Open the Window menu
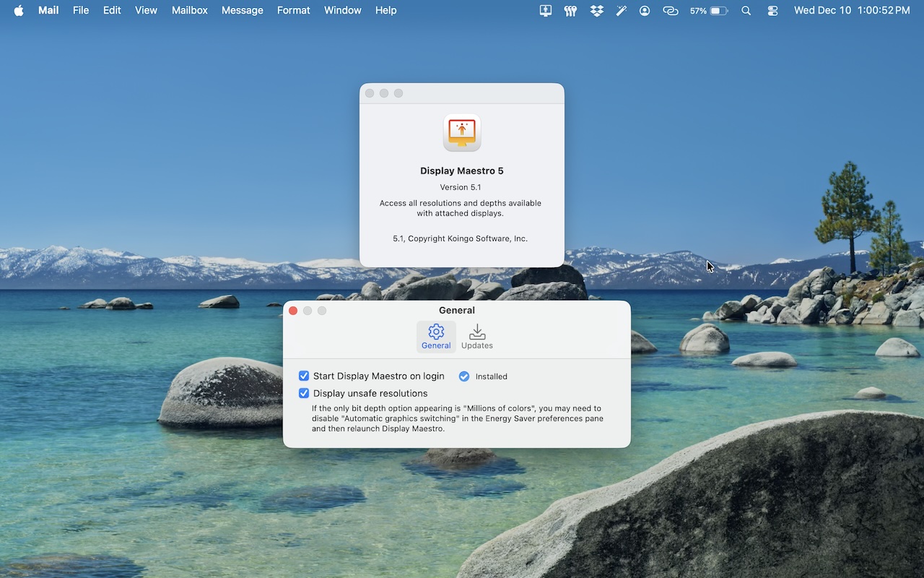 [x=343, y=11]
